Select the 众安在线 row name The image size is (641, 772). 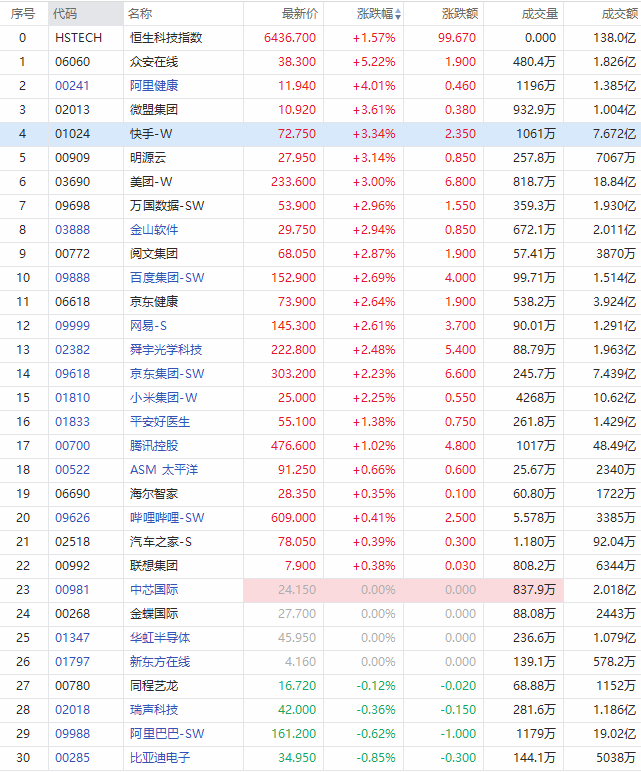click(x=154, y=62)
